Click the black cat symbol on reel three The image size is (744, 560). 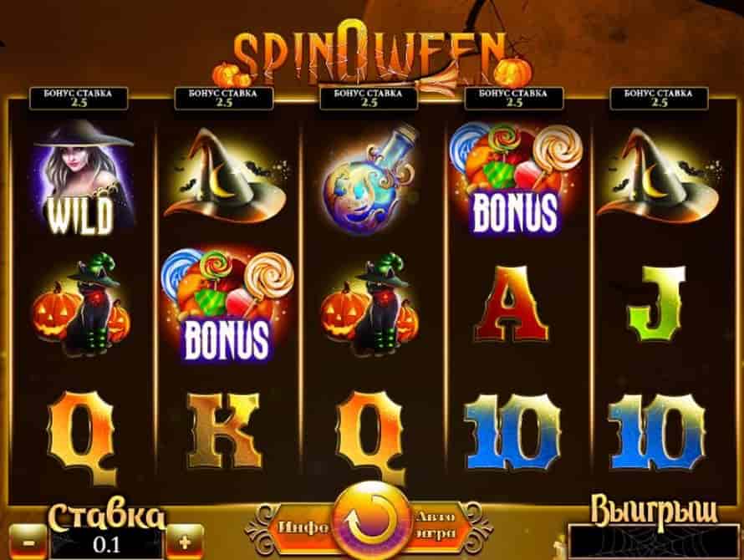pyautogui.click(x=370, y=305)
